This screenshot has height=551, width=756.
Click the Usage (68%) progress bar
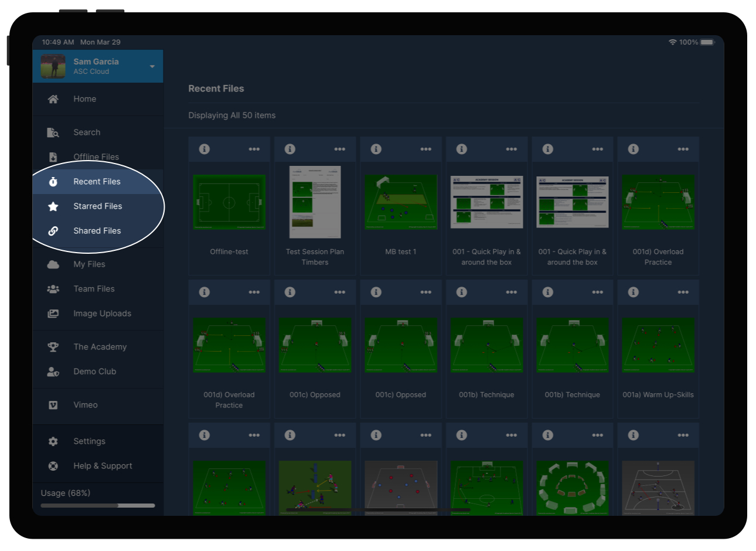[x=98, y=505]
